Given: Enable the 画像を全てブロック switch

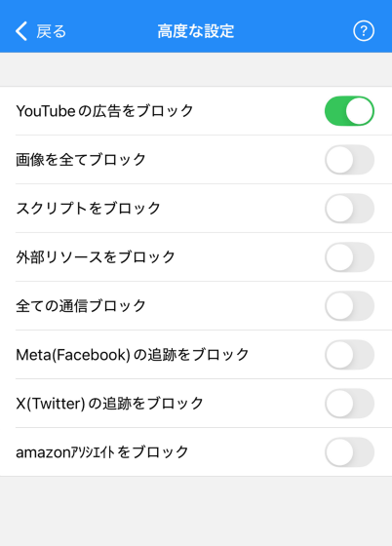Looking at the screenshot, I should coord(349,160).
